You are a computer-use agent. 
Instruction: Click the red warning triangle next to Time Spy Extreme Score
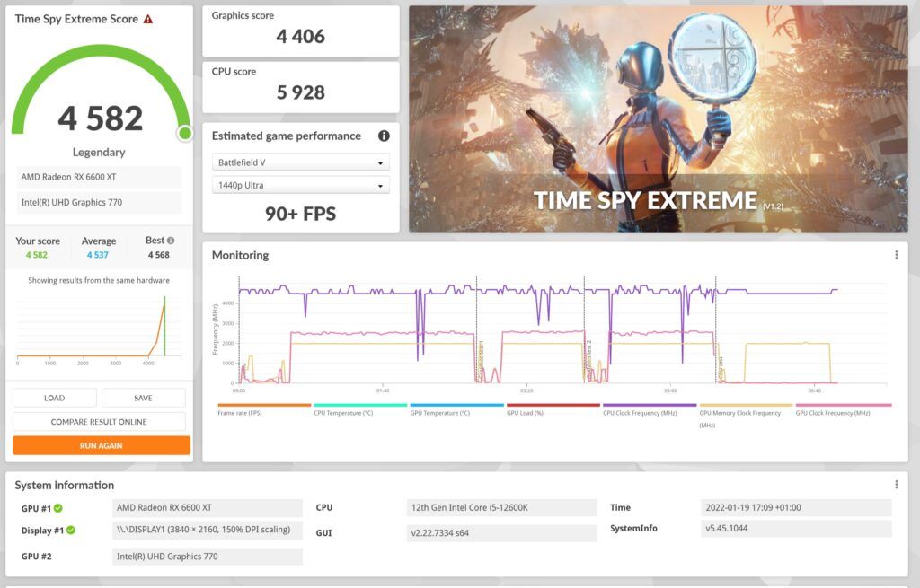pos(148,19)
